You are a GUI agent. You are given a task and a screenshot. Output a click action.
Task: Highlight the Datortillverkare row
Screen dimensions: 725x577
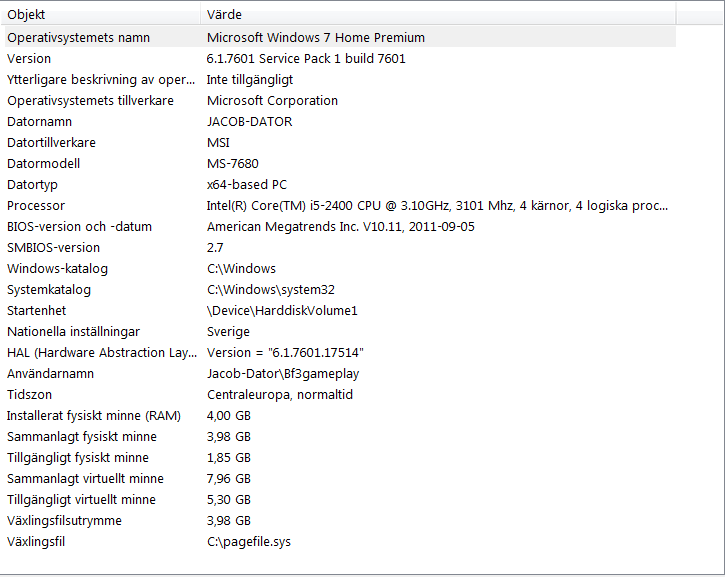click(51, 142)
